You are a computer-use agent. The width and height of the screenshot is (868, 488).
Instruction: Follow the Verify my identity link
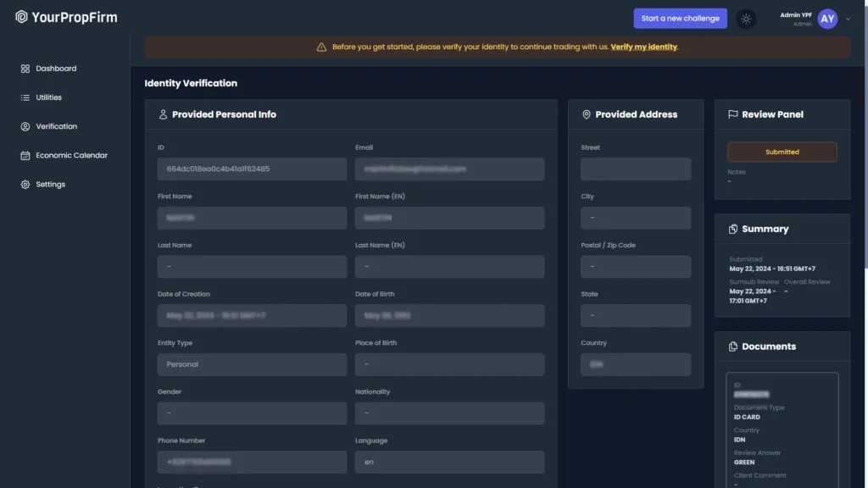pos(644,47)
